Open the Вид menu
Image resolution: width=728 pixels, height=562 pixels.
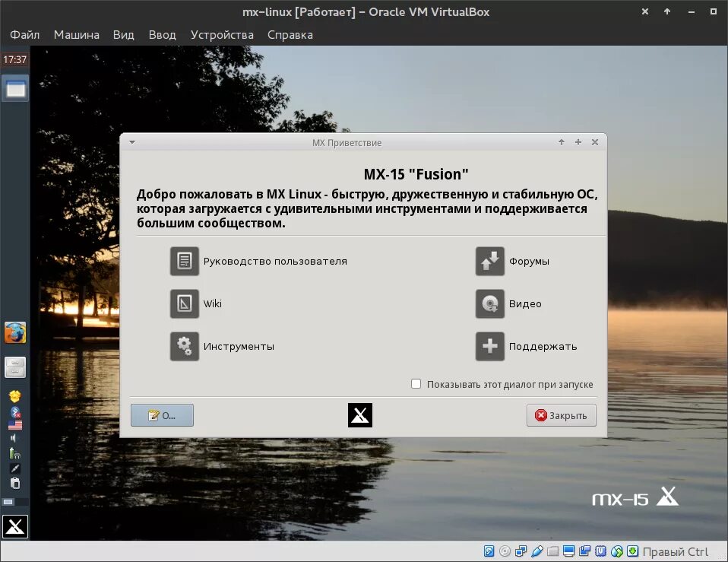tap(124, 35)
